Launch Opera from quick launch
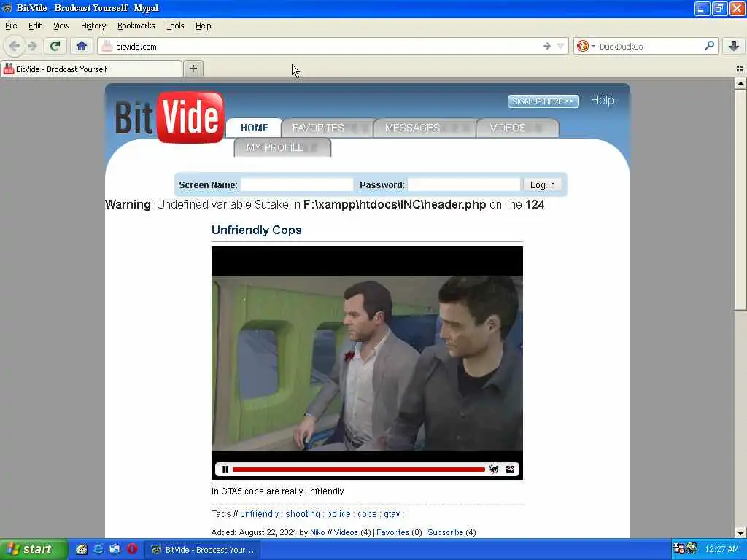The width and height of the screenshot is (747, 560). coord(132,549)
